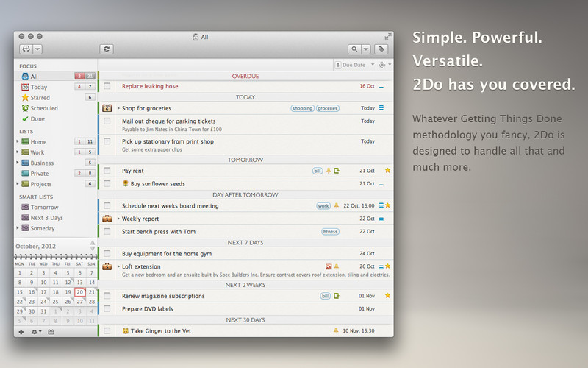
Task: Click the sync button in the toolbar
Action: click(107, 49)
